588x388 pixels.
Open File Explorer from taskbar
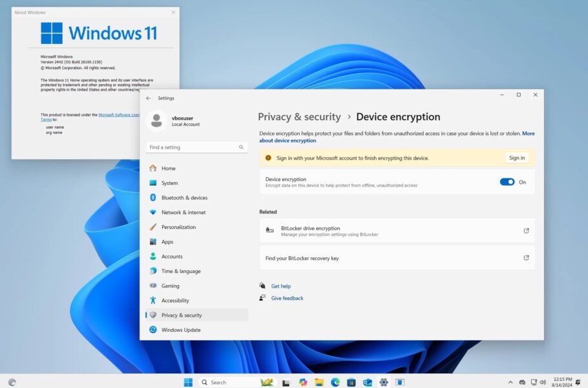[x=319, y=382]
